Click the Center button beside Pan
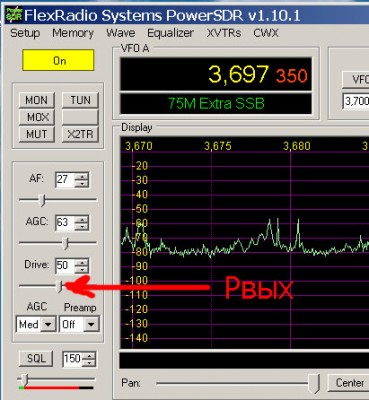Viewport: 369px width, 400px height. [349, 383]
